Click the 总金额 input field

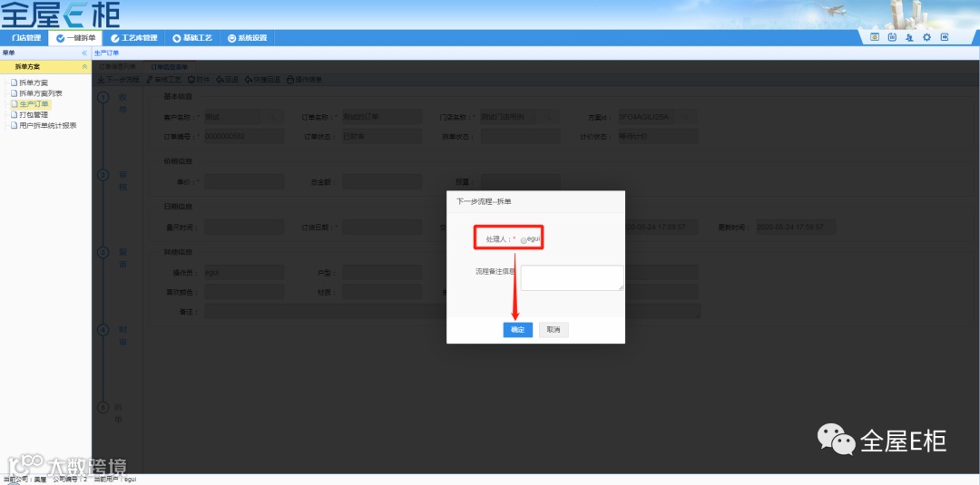click(382, 181)
